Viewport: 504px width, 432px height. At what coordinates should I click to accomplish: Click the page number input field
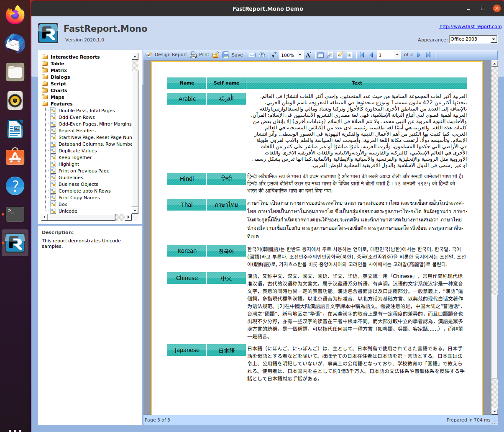385,55
